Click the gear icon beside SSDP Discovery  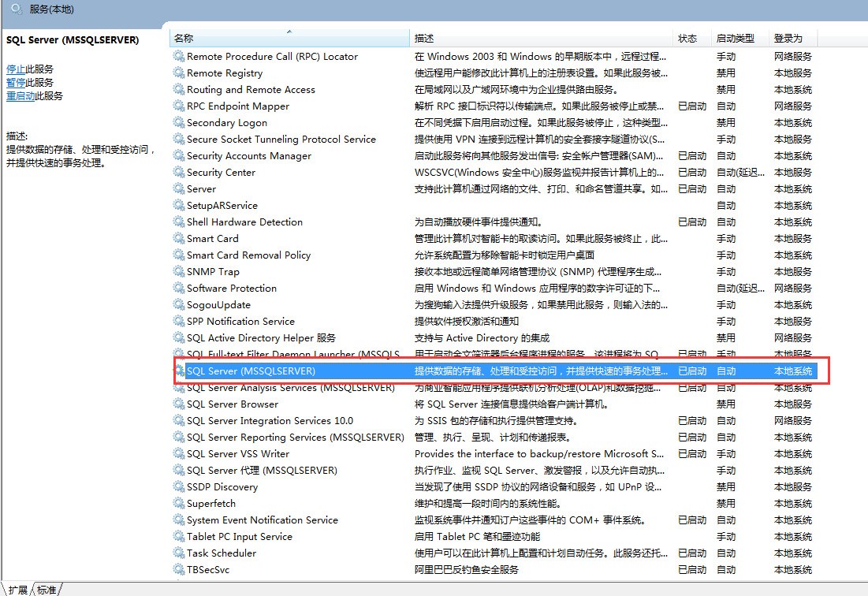click(178, 486)
